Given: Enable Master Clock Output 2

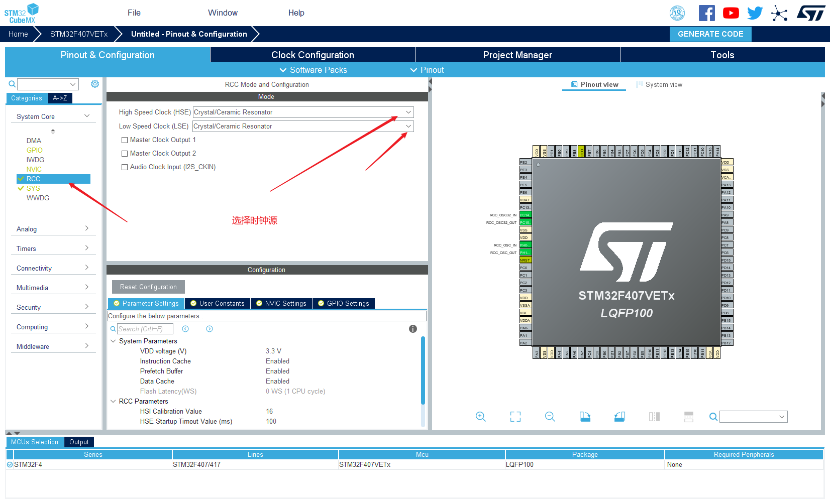Looking at the screenshot, I should pos(125,154).
